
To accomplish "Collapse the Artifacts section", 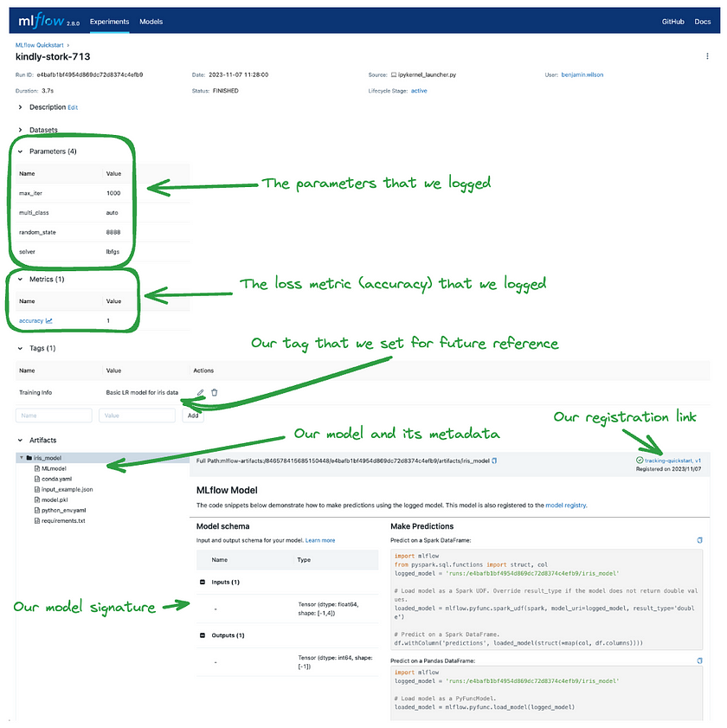I will [21, 440].
